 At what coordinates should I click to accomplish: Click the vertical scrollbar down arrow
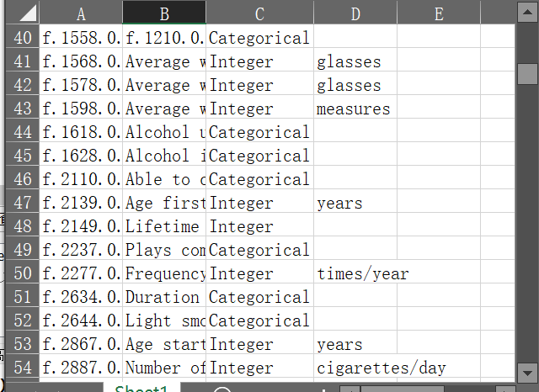click(x=527, y=373)
